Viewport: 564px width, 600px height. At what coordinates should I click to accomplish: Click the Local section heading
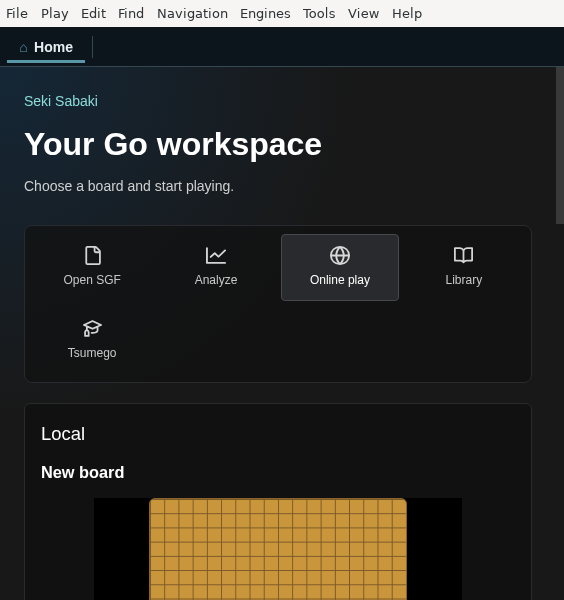(x=63, y=434)
